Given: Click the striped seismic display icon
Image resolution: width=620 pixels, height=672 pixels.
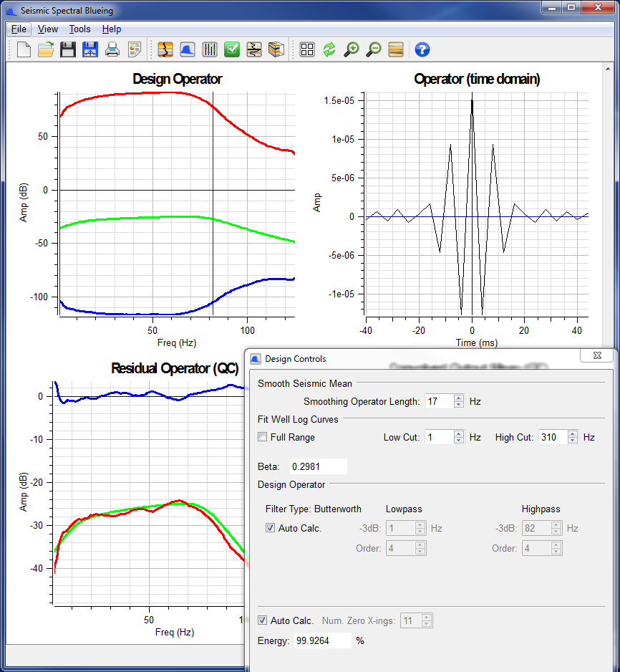Looking at the screenshot, I should click(x=396, y=49).
